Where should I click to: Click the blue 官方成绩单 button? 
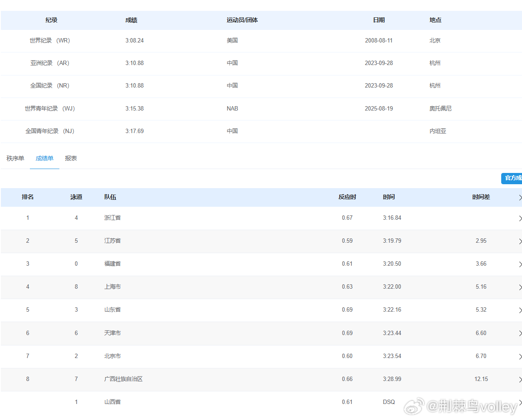click(513, 178)
